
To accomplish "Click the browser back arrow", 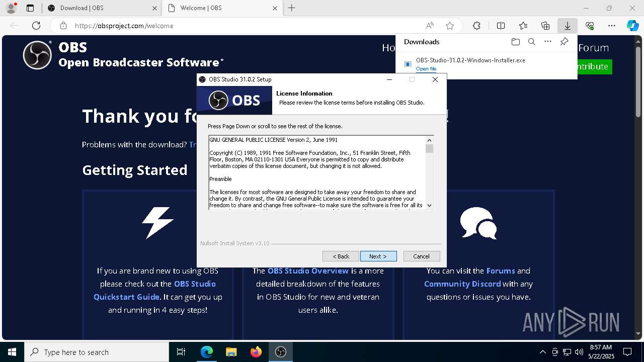I will pos(14,26).
